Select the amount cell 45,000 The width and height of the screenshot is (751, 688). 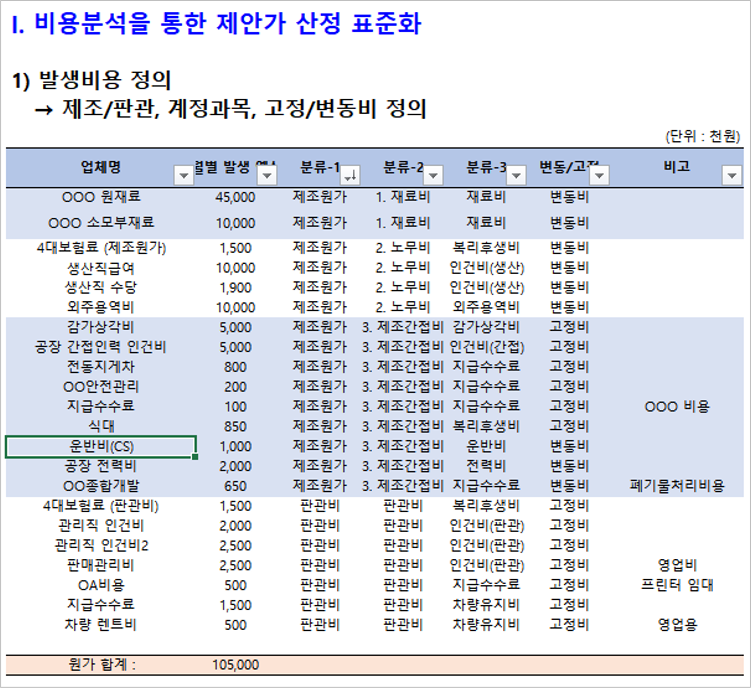coord(235,197)
